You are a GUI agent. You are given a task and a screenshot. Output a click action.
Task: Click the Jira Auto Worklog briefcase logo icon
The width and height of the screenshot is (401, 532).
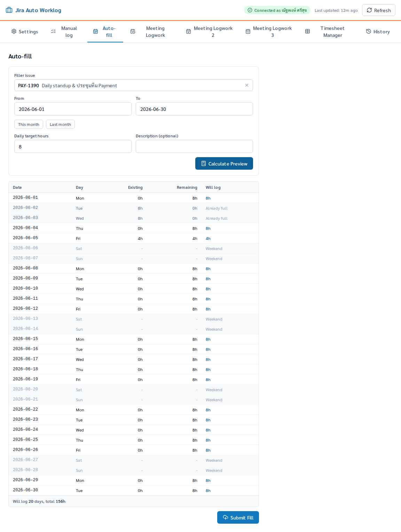[x=9, y=10]
